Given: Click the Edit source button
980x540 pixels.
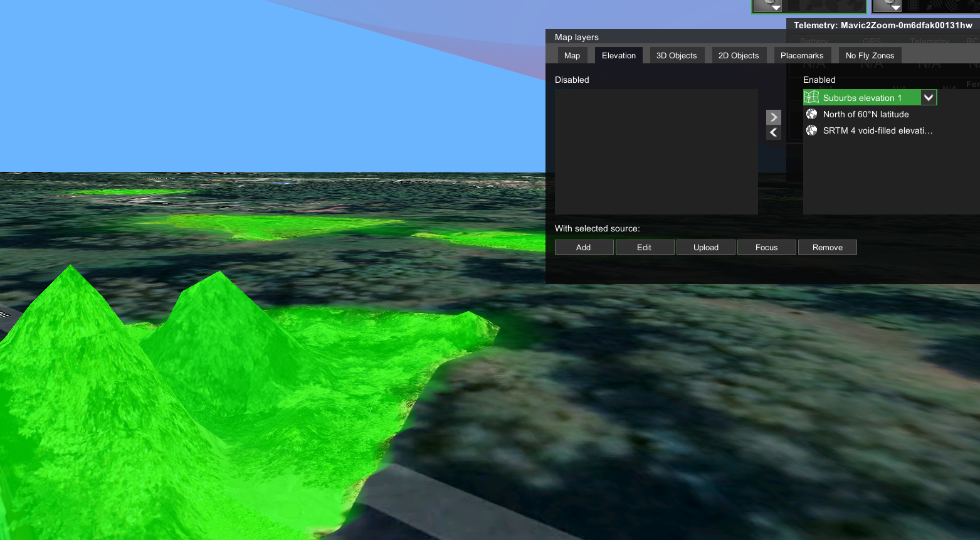Looking at the screenshot, I should (645, 247).
